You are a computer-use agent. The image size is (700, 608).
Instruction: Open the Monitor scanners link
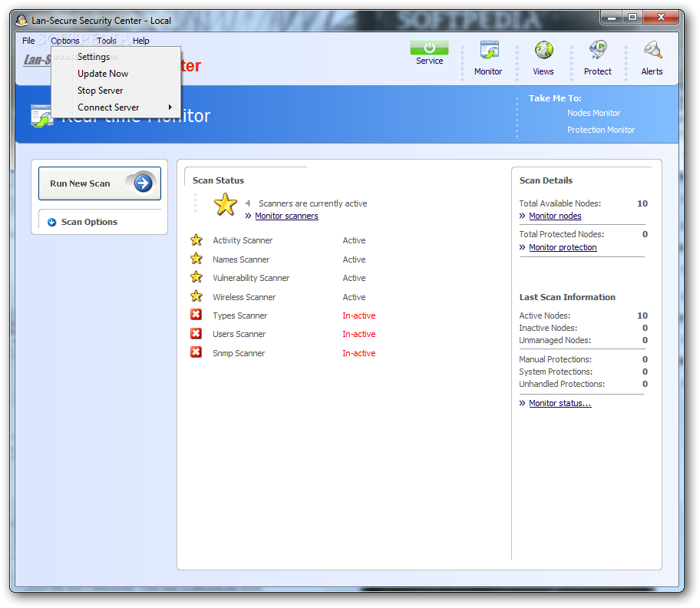pyautogui.click(x=286, y=216)
